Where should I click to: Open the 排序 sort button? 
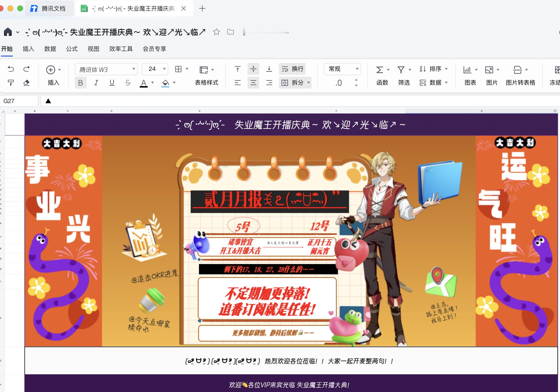coord(433,69)
